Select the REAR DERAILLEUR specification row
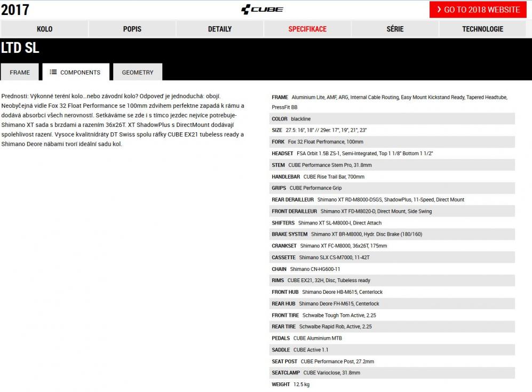 coord(392,199)
